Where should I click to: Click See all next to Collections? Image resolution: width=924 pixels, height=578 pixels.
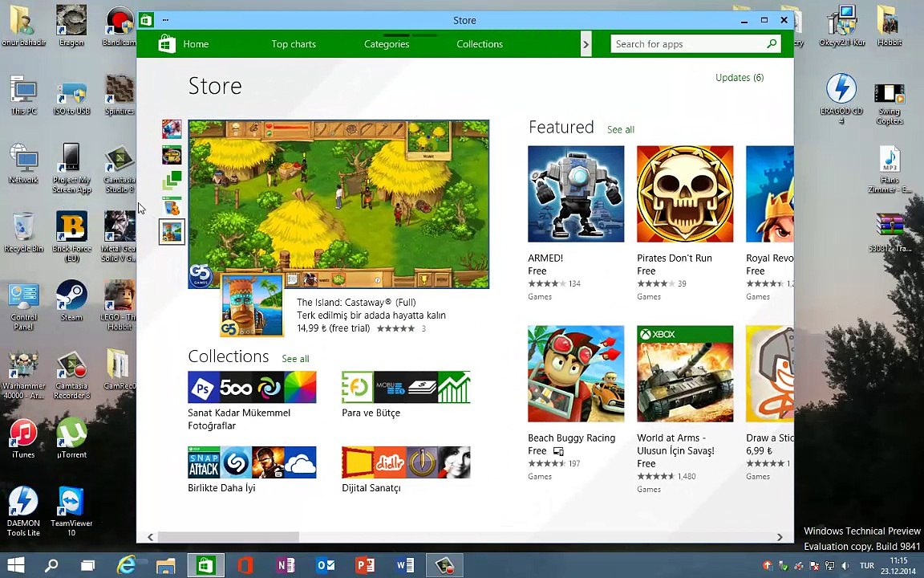[295, 359]
